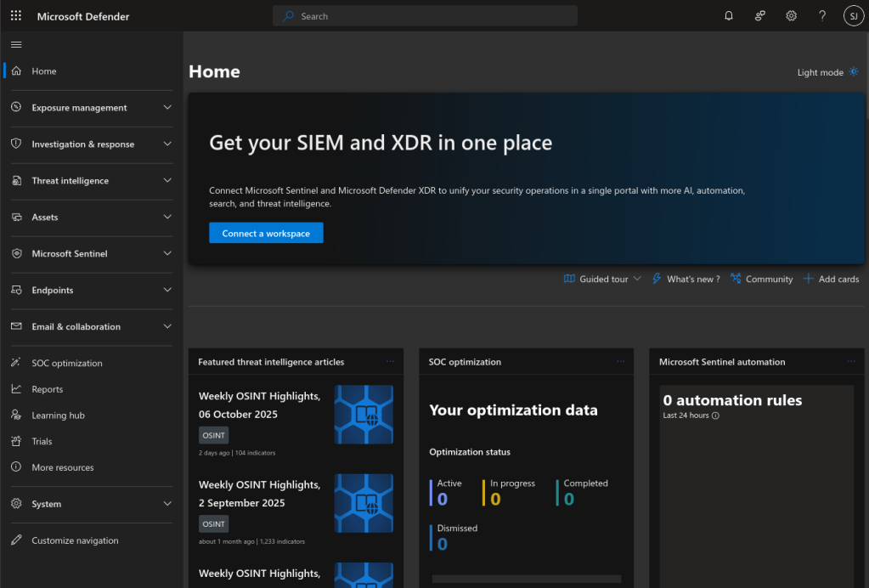869x588 pixels.
Task: Open Reports from the sidebar
Action: [x=48, y=389]
